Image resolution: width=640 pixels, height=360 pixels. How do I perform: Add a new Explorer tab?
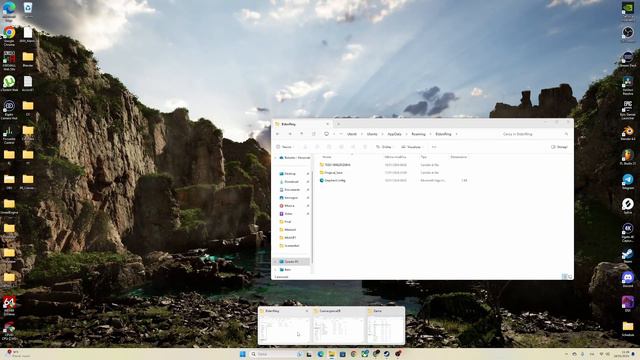coord(338,124)
